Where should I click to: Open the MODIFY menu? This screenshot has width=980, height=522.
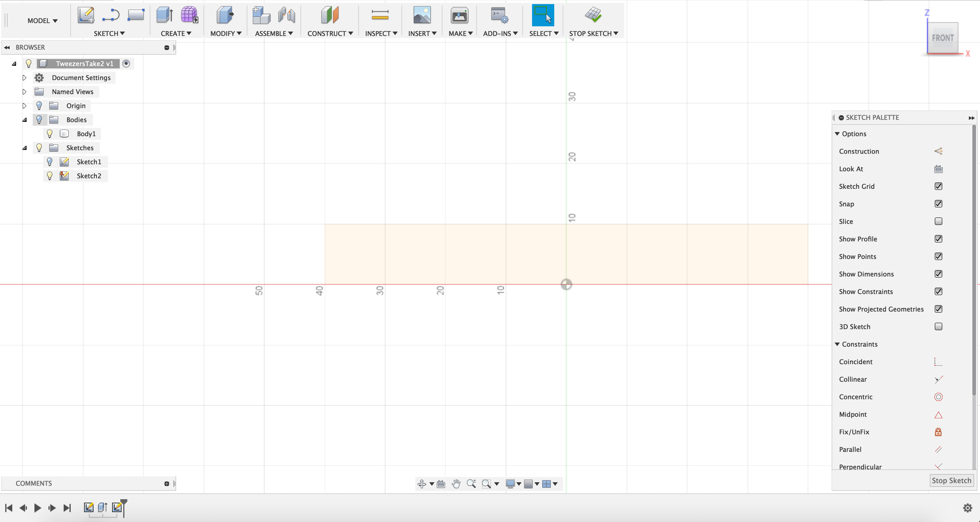226,34
